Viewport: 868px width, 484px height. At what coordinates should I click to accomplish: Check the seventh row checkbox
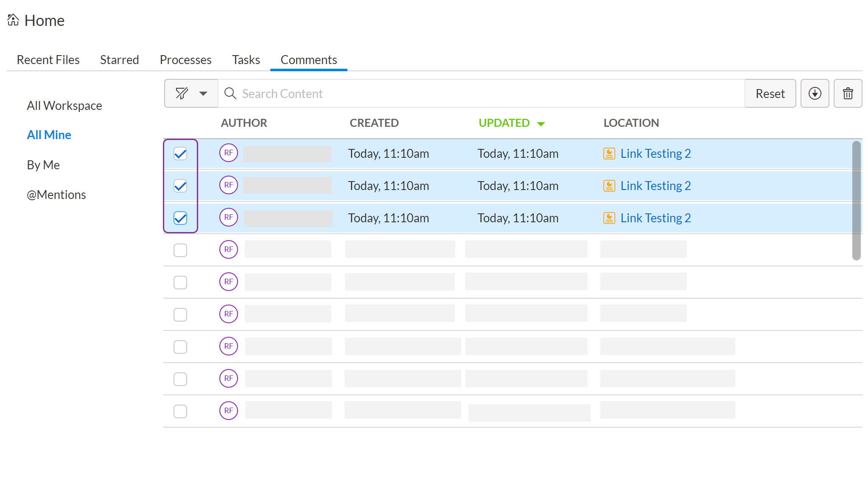pos(180,347)
